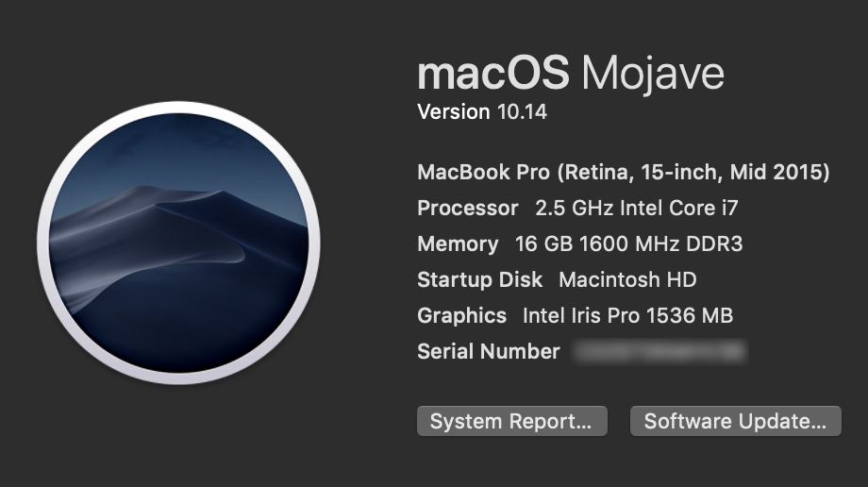Click the 'Memory' label
The width and height of the screenshot is (868, 487).
coord(458,244)
